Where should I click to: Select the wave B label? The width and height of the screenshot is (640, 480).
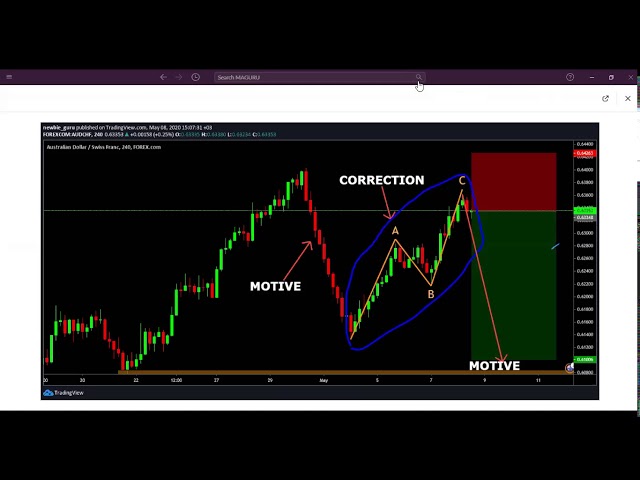pyautogui.click(x=431, y=294)
